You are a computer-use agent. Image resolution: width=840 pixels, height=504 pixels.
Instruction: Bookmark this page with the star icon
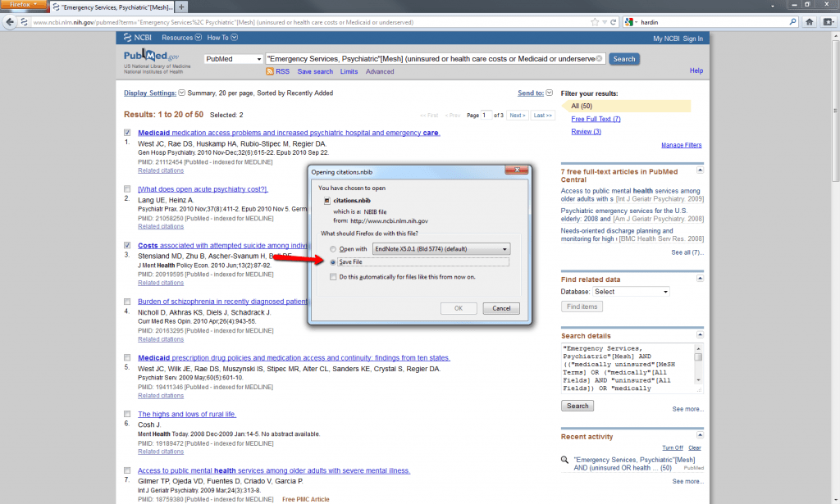coord(592,22)
